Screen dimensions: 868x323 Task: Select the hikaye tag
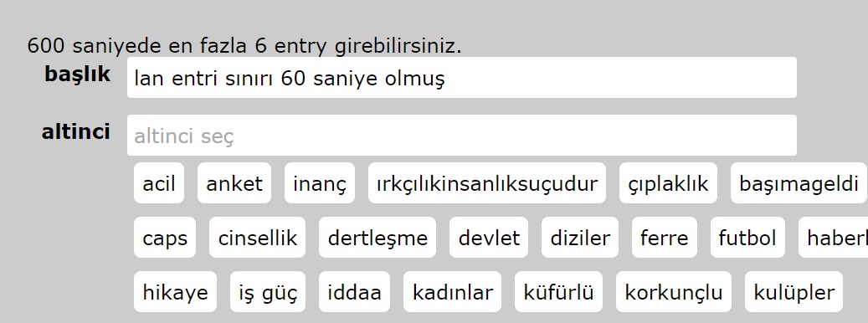point(176,291)
